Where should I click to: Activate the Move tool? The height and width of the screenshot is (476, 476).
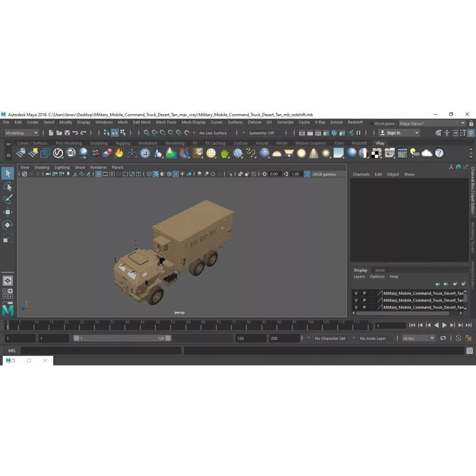(8, 212)
